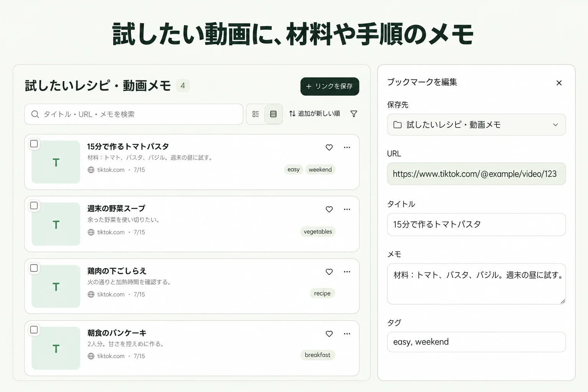Click the bookmark count badge 4
This screenshot has width=588, height=392.
pyautogui.click(x=183, y=86)
